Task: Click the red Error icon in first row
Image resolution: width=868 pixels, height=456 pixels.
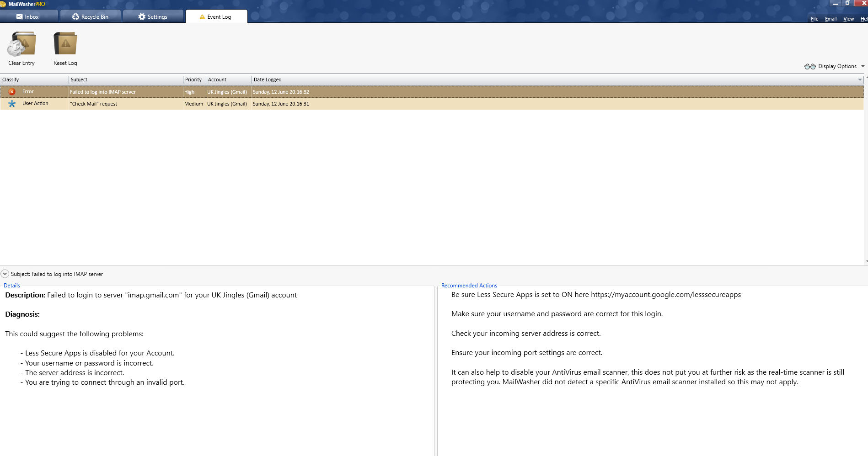Action: pos(12,92)
